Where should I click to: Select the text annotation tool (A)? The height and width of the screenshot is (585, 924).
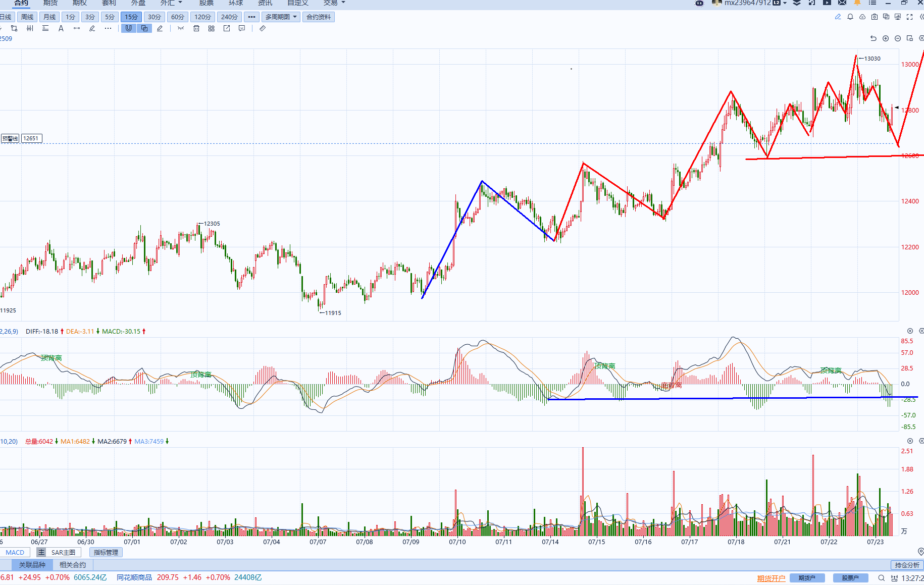pos(61,29)
